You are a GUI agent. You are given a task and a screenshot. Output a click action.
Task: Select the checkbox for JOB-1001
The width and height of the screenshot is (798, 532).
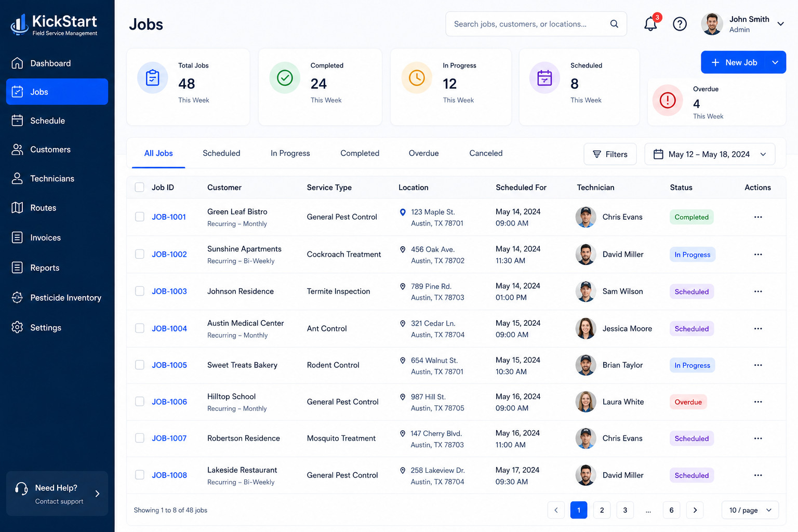[x=140, y=217]
